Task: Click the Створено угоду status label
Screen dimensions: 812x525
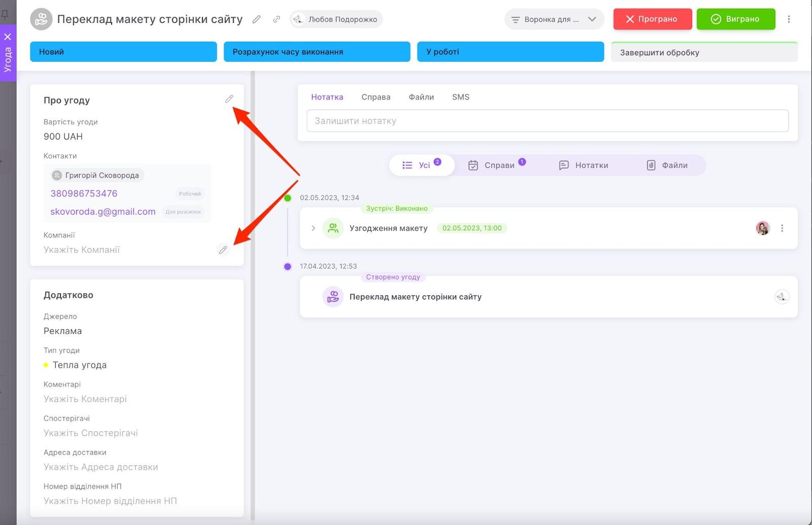Action: coord(393,277)
